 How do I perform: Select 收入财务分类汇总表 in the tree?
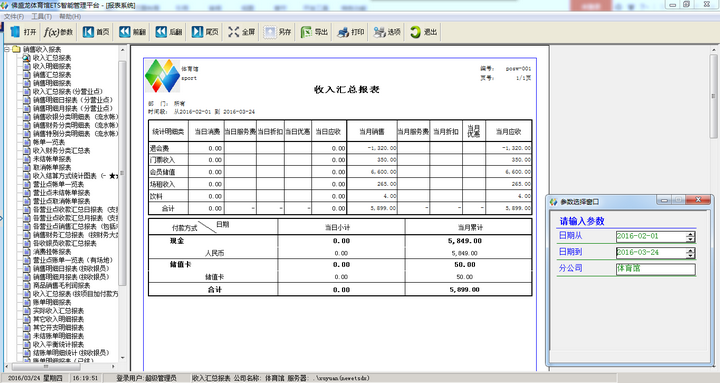coord(62,151)
